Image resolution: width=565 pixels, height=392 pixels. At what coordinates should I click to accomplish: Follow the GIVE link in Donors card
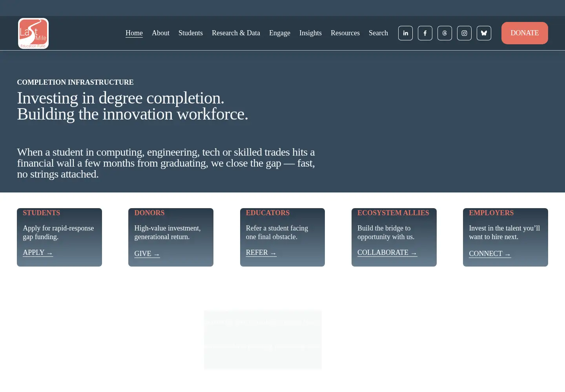coord(147,254)
